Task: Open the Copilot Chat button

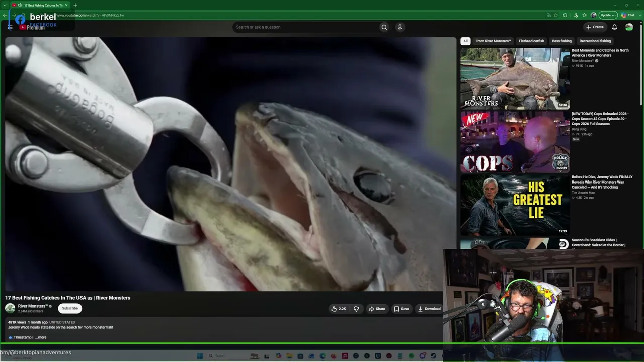Action: (x=628, y=15)
